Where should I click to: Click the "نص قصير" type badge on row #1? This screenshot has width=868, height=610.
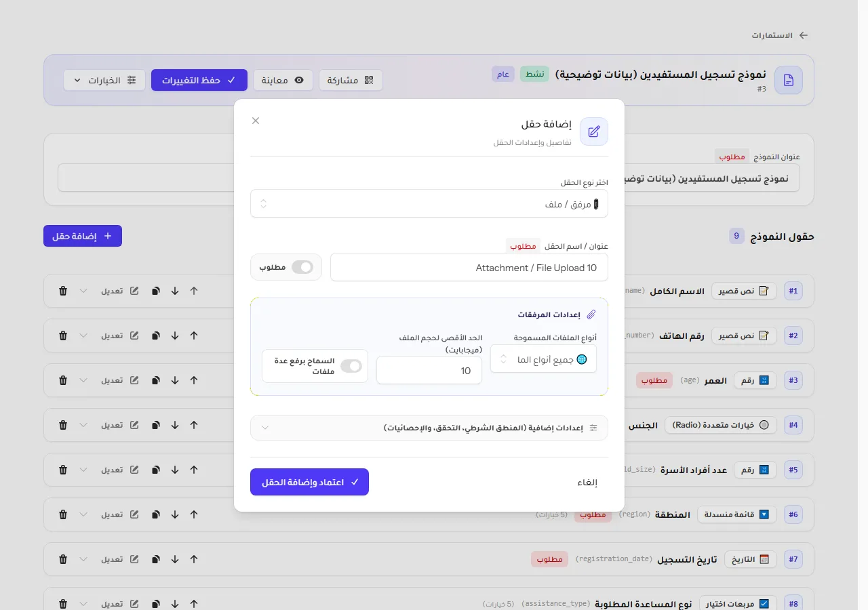(x=744, y=291)
